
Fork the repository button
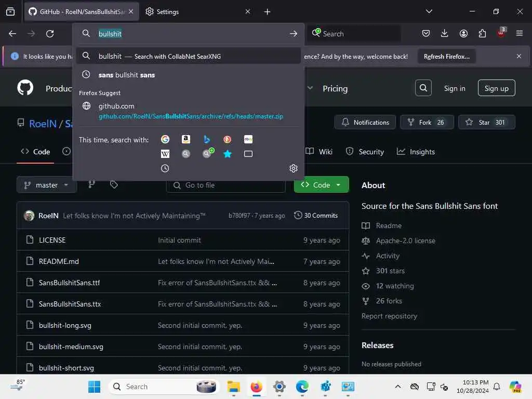click(x=427, y=122)
